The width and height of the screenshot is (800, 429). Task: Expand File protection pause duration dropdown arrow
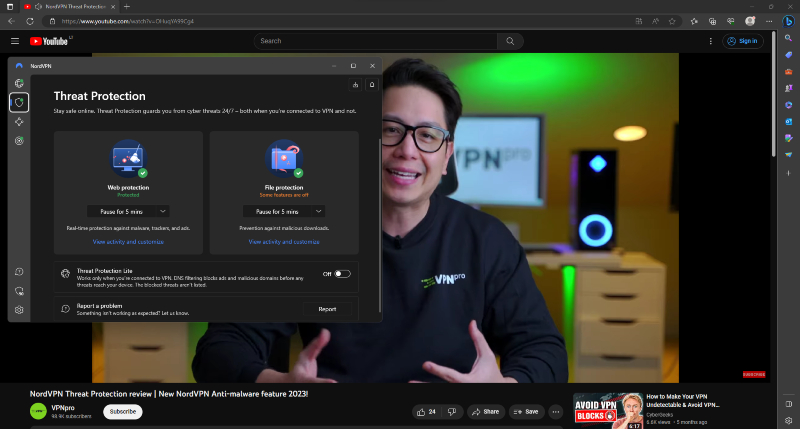(x=318, y=211)
